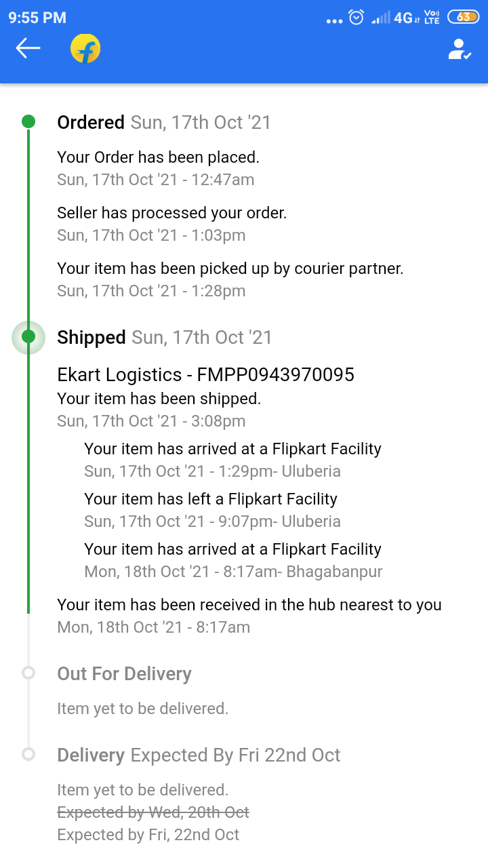This screenshot has width=488, height=868.
Task: Tap the battery indicator icon
Action: (464, 18)
